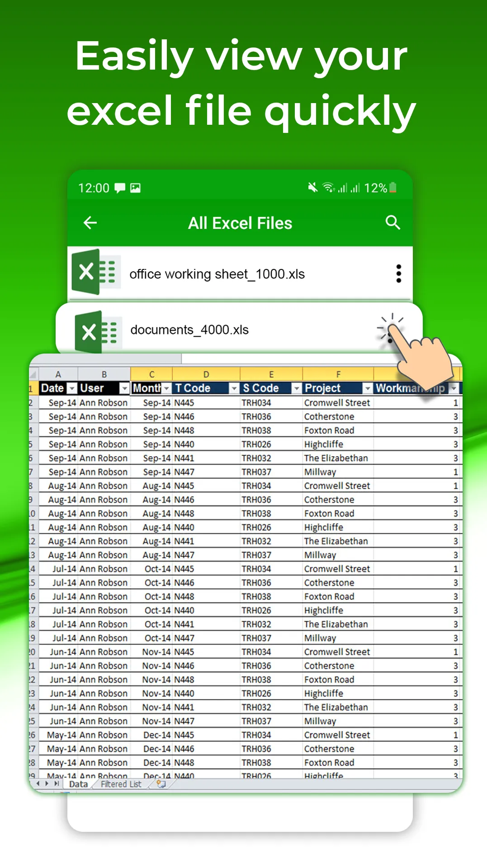Click the last sheet navigation arrow
Image resolution: width=487 pixels, height=868 pixels.
point(56,783)
